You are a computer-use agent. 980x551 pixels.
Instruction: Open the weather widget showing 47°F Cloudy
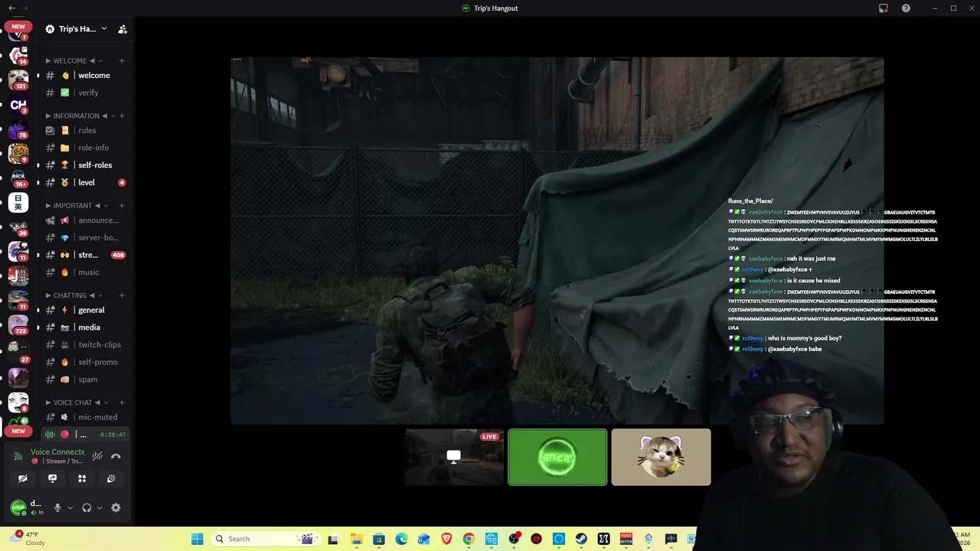pos(28,539)
